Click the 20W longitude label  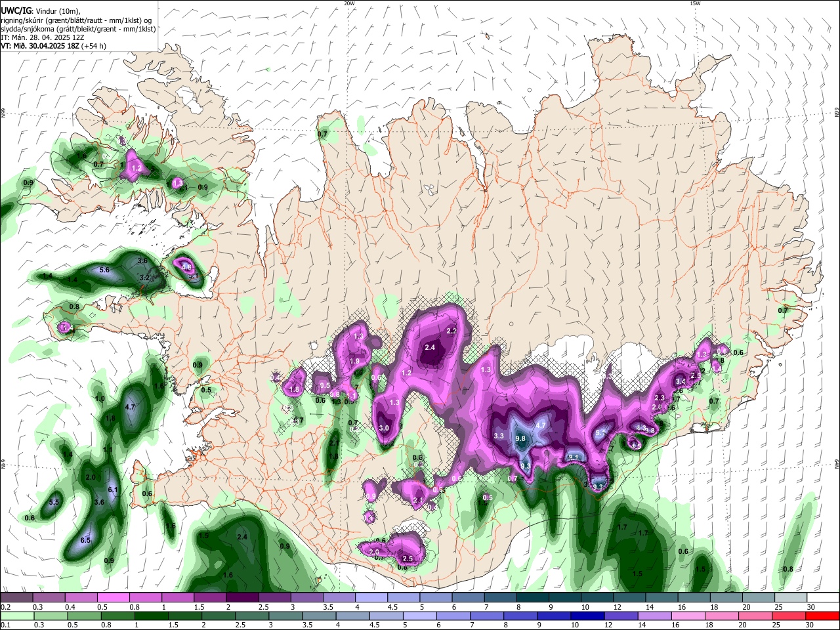point(349,3)
